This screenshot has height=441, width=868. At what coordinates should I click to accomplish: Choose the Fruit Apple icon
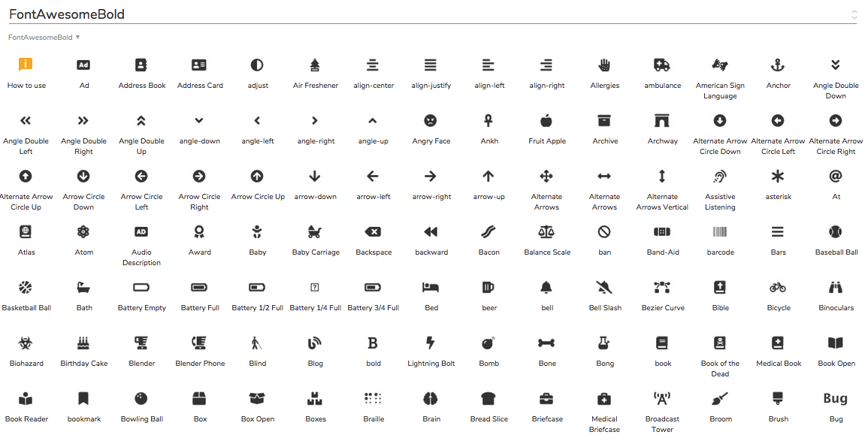pos(546,121)
